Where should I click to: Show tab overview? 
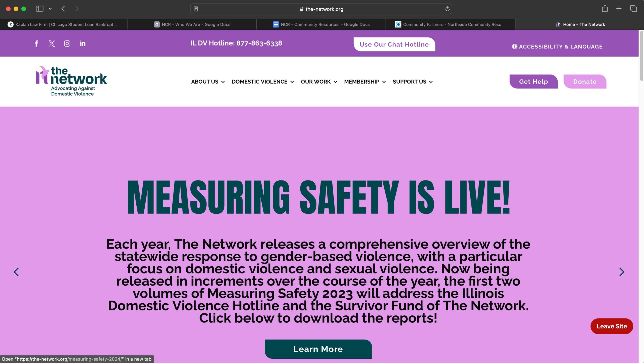point(633,9)
